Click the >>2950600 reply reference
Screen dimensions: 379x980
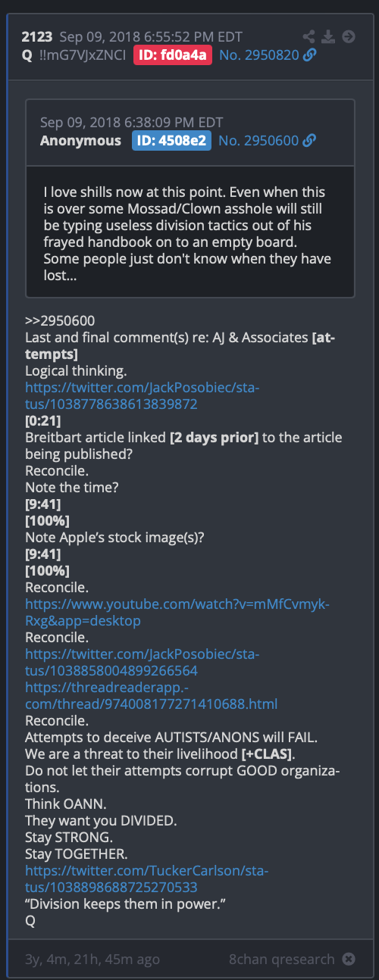pyautogui.click(x=60, y=321)
